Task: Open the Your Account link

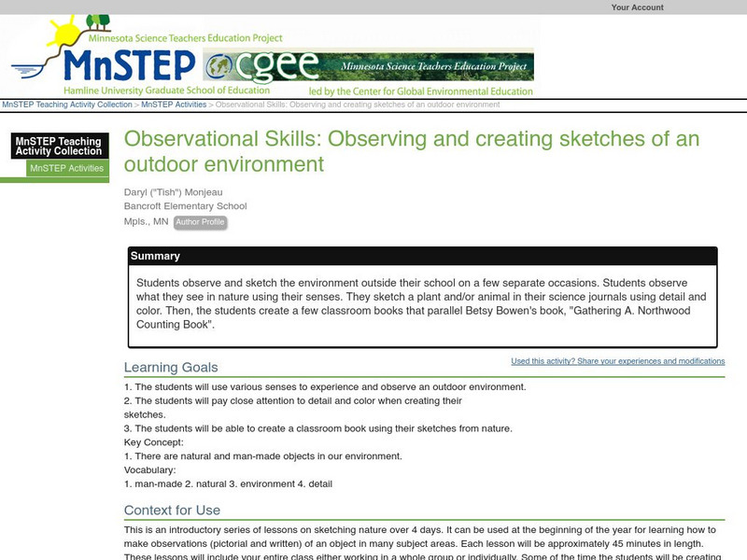Action: tap(637, 7)
